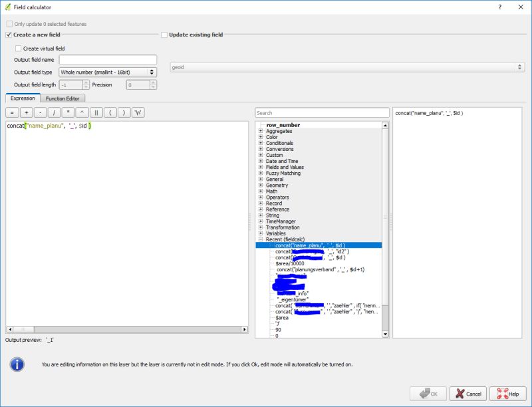Insert the plus operator
This screenshot has width=532, height=407.
27,112
